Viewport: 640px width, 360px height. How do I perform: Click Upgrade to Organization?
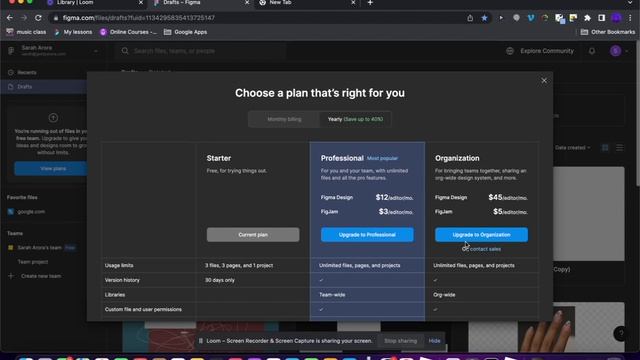(481, 235)
